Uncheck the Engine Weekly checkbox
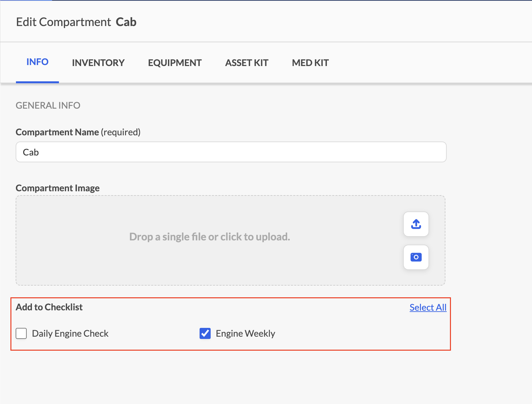This screenshot has height=404, width=532. coord(205,333)
